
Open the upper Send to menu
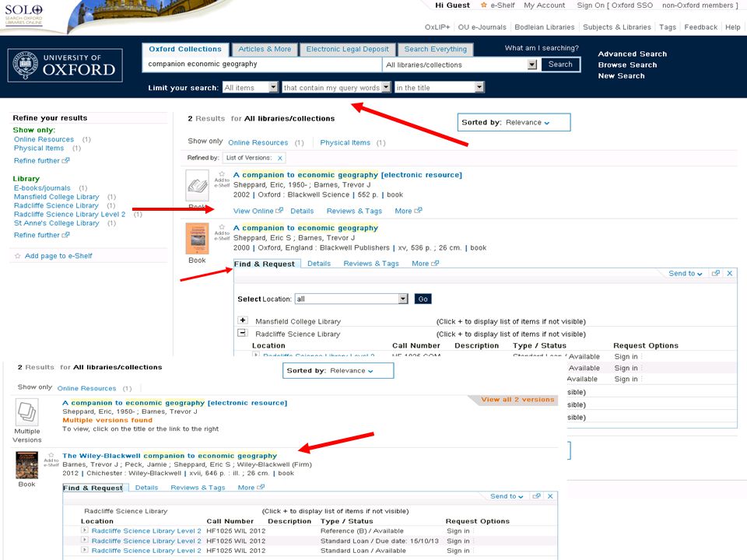685,273
